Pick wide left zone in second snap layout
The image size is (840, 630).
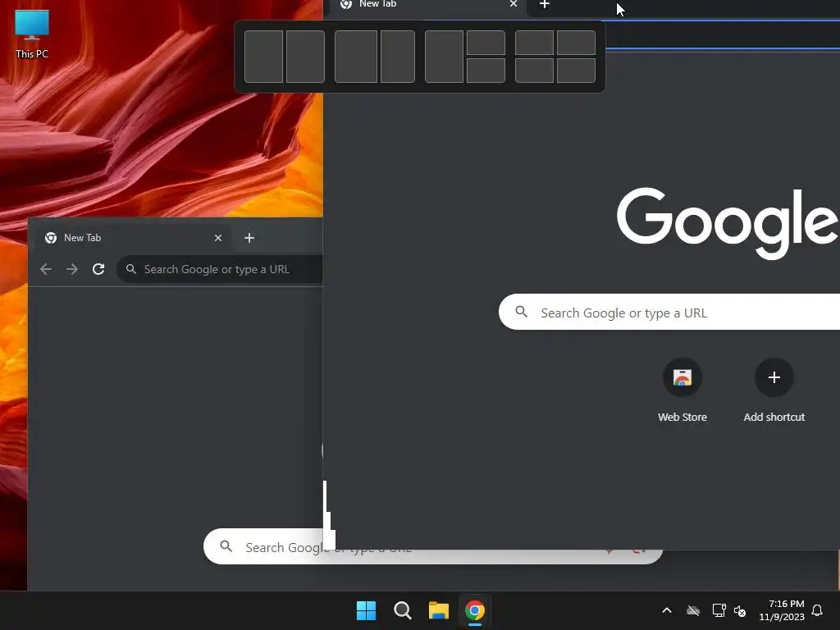[356, 57]
